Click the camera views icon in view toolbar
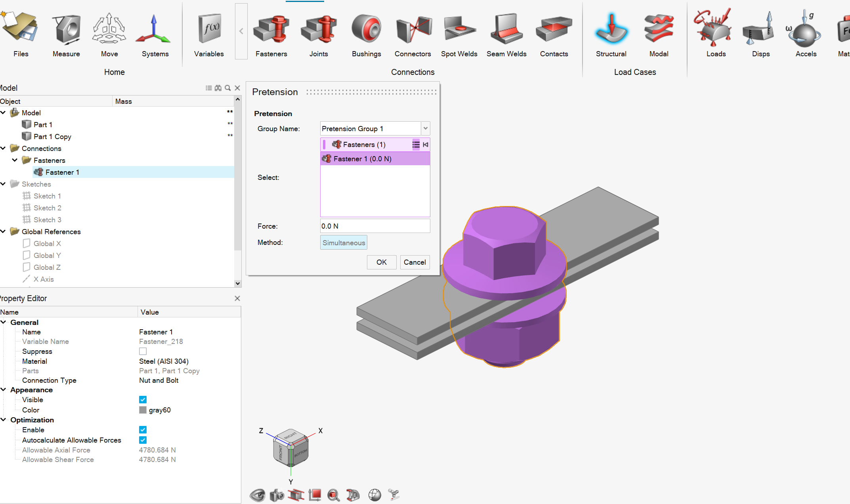Viewport: 850px width, 504px height. pyautogui.click(x=277, y=495)
